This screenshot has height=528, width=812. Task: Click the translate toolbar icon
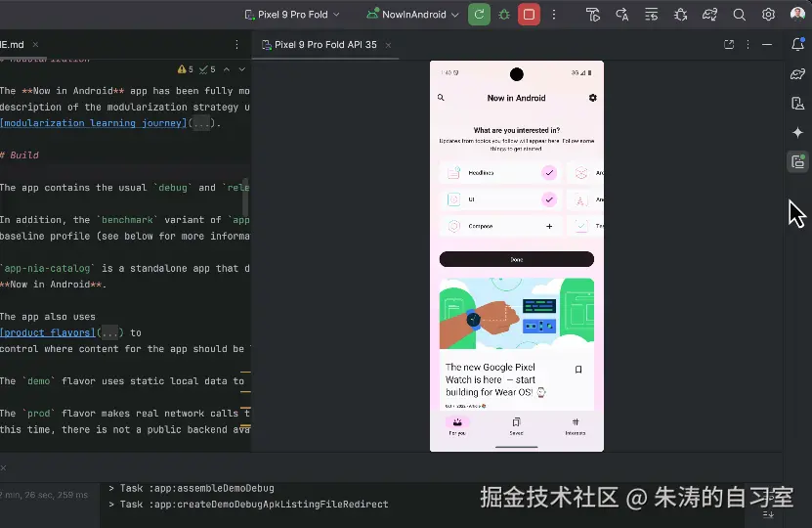click(621, 15)
